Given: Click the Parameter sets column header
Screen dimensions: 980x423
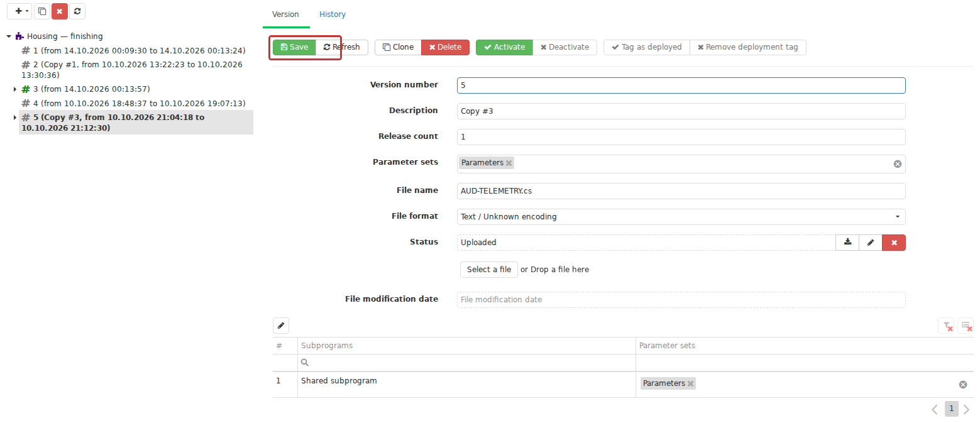Looking at the screenshot, I should pos(805,346).
